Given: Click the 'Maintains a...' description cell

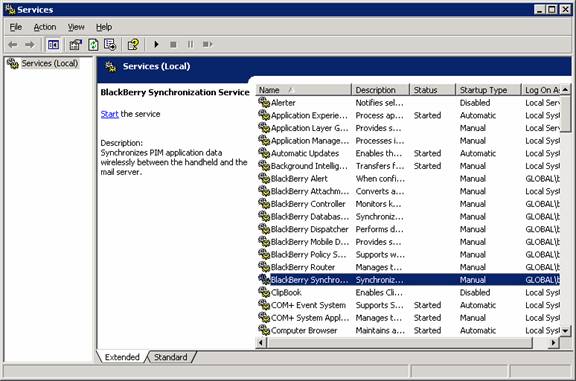Looking at the screenshot, I should [380, 330].
